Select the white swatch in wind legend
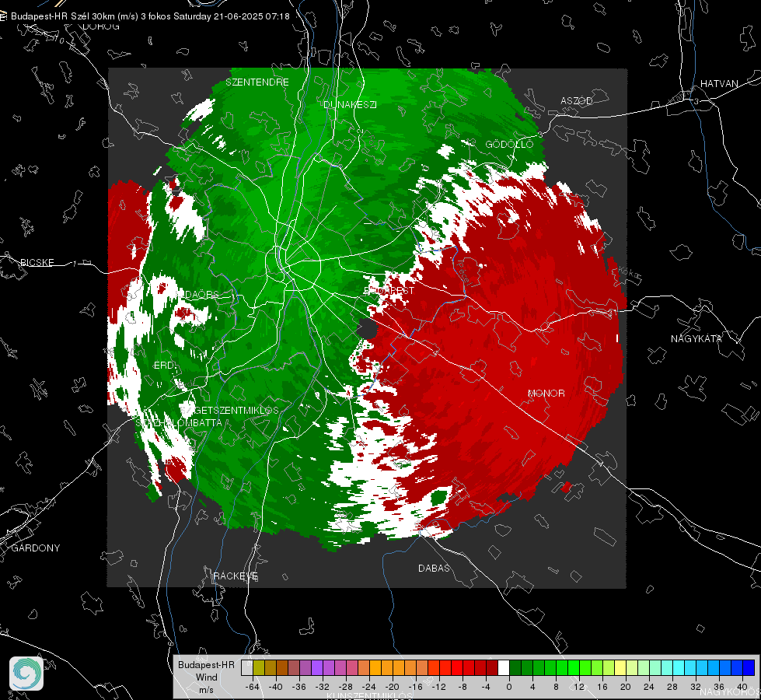 [504, 667]
